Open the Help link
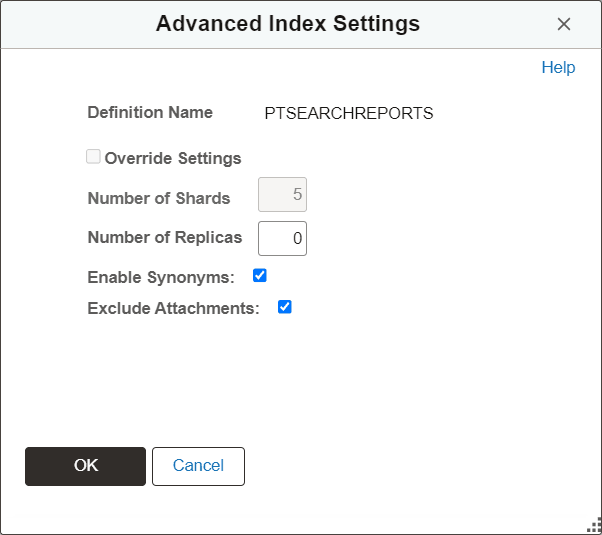The width and height of the screenshot is (602, 535). tap(558, 68)
